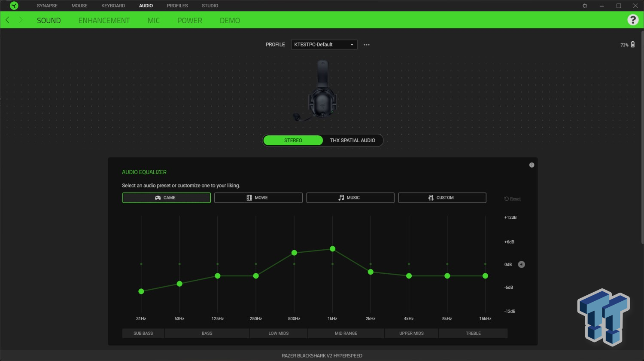Click the TREBLE band label
The width and height of the screenshot is (644, 361).
[473, 333]
